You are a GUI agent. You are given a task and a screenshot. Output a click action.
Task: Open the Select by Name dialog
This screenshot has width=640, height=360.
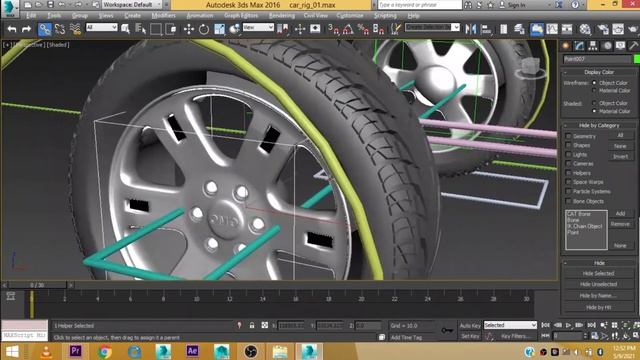(x=140, y=29)
